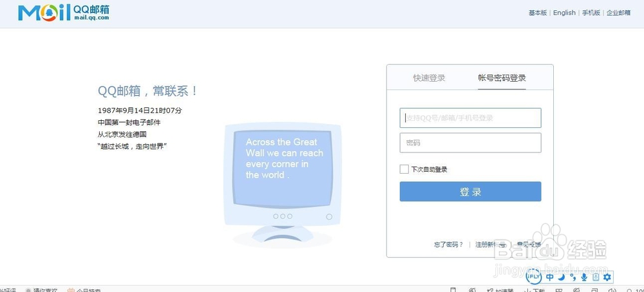Click the heading QQ邮箱，常联系！
Viewport: 644px width, 292px height.
(x=148, y=91)
